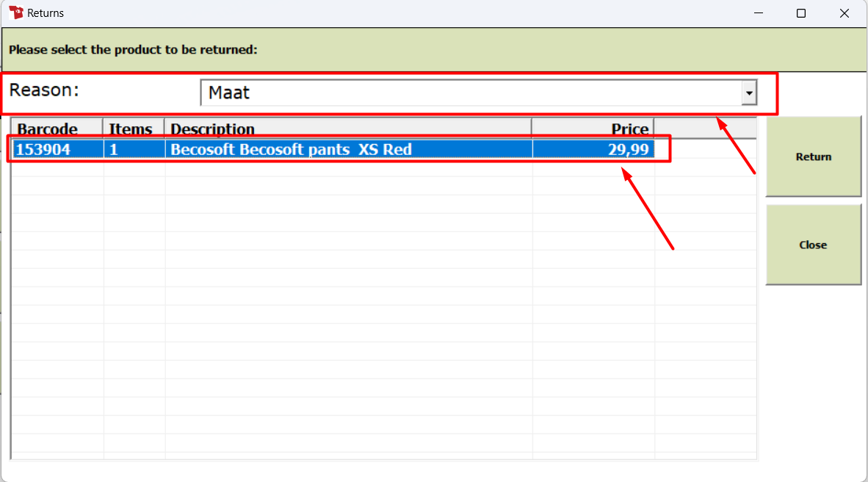This screenshot has height=482, width=868.
Task: Click the Returns app icon in title bar
Action: 16,12
